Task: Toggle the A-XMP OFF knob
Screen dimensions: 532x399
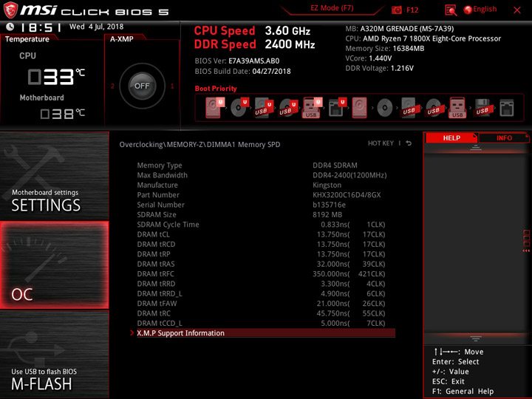Action: (142, 86)
